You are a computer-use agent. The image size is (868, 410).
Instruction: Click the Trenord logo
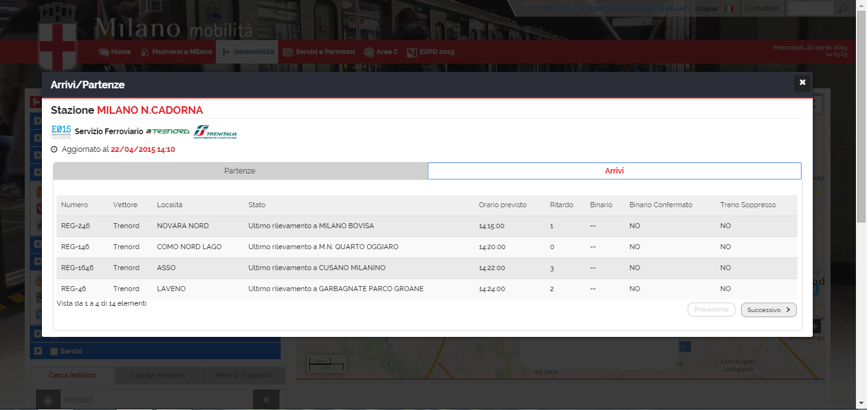click(x=168, y=132)
